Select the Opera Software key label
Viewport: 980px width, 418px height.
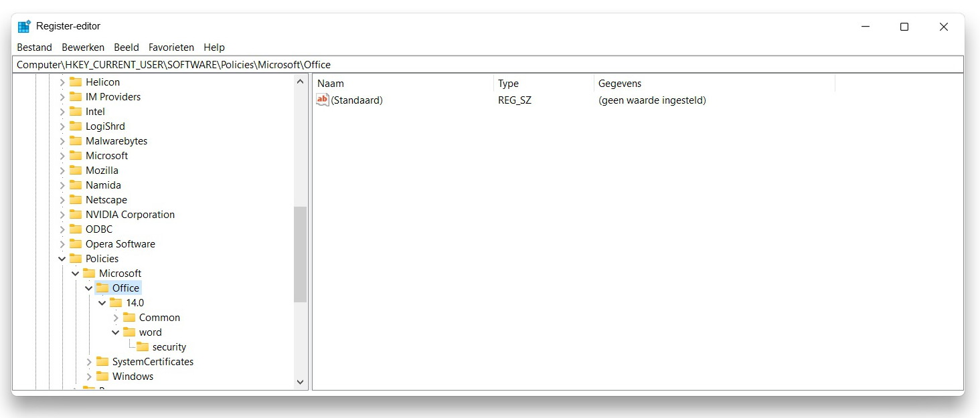120,244
